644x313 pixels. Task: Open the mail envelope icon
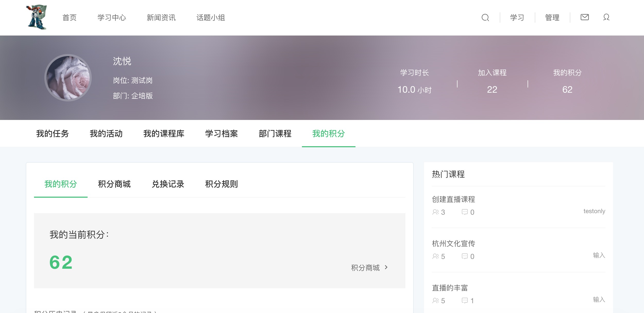(584, 17)
